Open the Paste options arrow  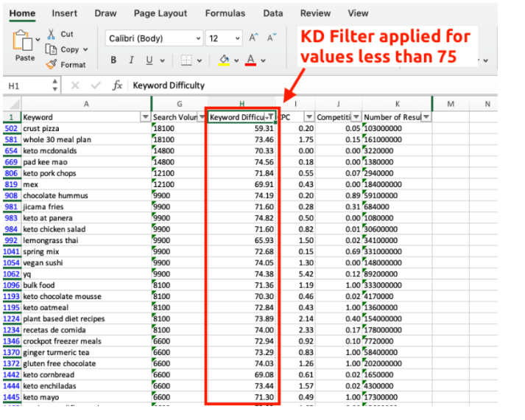(x=38, y=40)
